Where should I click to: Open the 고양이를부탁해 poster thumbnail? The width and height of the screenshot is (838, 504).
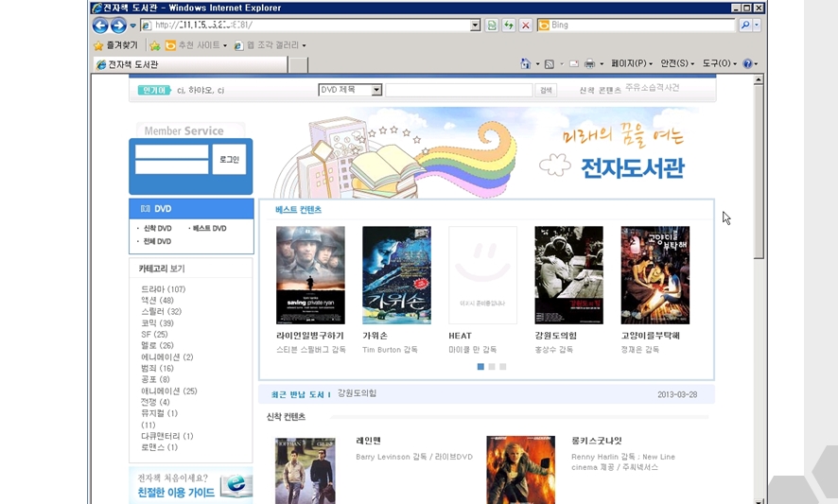[655, 275]
